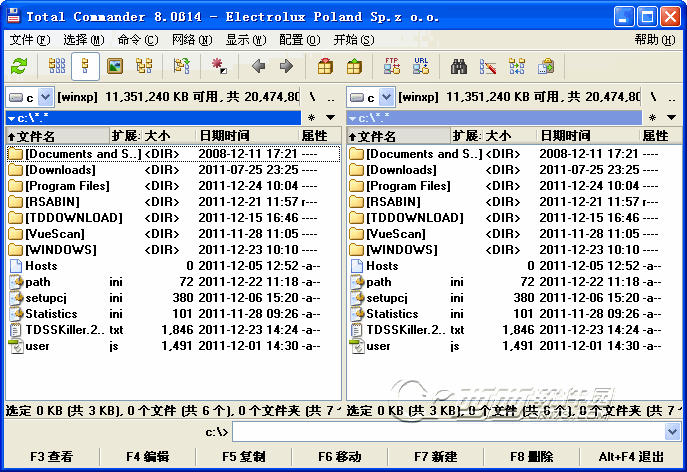
Task: Open the 选择(M) menu
Action: click(x=84, y=40)
